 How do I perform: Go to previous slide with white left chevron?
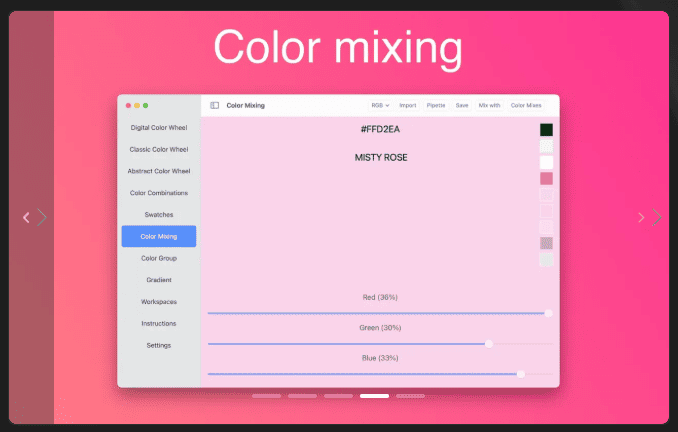pos(26,217)
